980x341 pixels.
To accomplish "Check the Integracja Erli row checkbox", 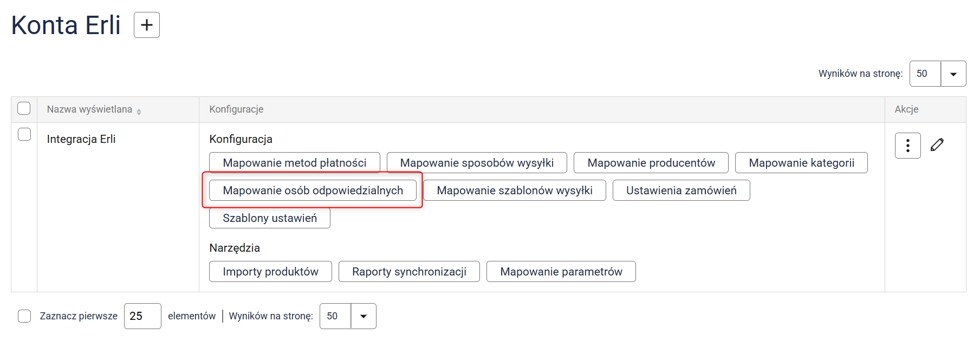I will [x=24, y=134].
